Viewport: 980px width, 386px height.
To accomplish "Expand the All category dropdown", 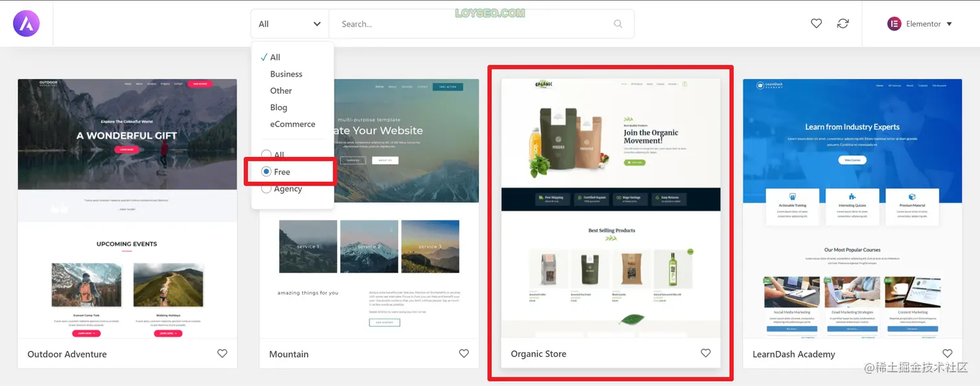I will tap(290, 24).
